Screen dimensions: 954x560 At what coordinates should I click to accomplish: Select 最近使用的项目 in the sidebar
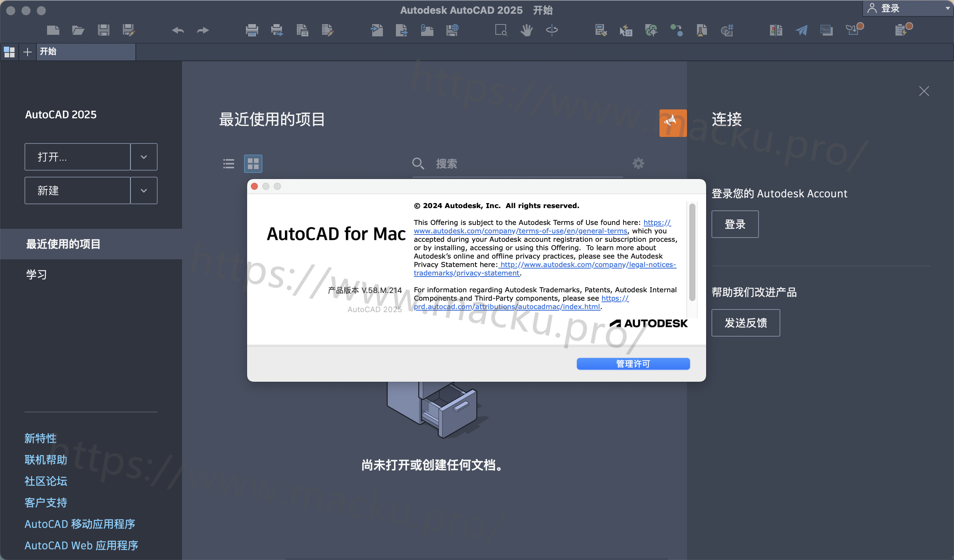91,244
